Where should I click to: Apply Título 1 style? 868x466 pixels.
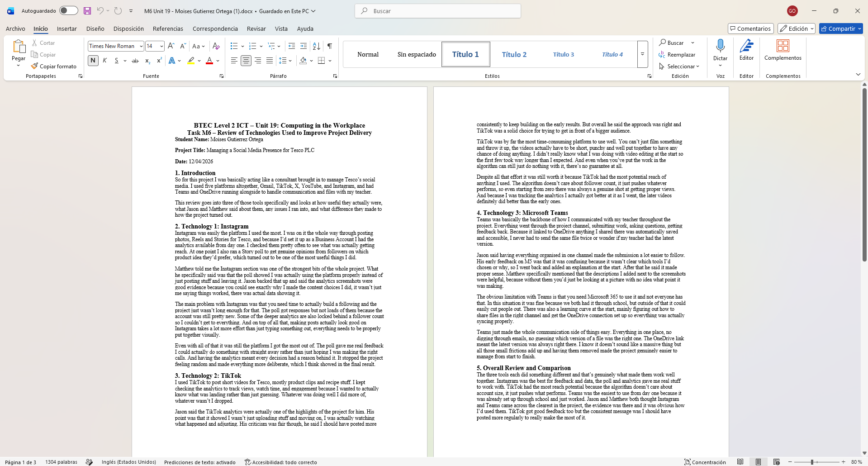pyautogui.click(x=465, y=54)
